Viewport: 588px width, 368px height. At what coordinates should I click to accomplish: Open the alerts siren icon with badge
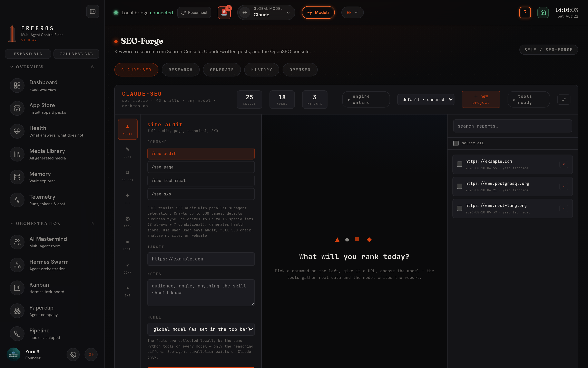(224, 13)
